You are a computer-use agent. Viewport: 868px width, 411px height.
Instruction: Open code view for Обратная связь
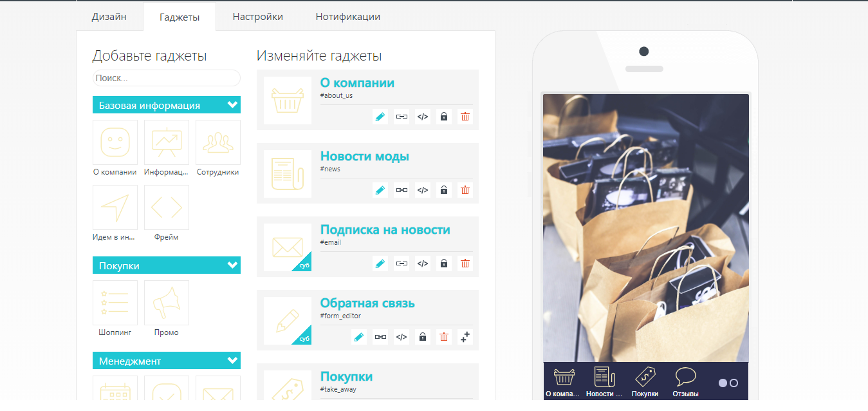pyautogui.click(x=402, y=337)
